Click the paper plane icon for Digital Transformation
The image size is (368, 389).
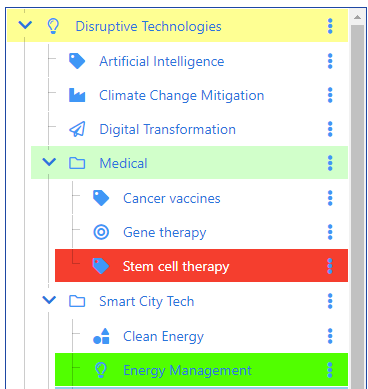coord(77,129)
